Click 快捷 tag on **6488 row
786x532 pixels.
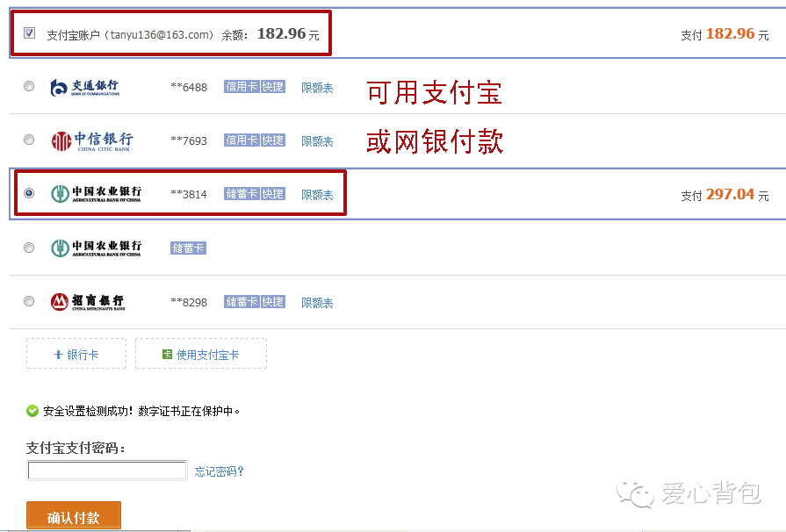click(x=273, y=87)
